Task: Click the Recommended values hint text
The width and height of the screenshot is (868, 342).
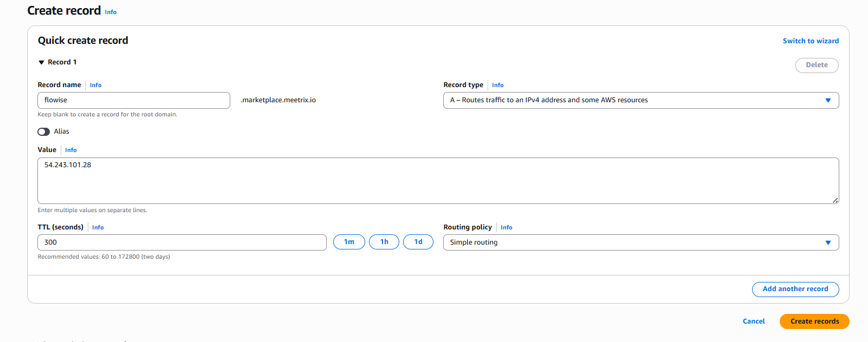Action: point(103,257)
